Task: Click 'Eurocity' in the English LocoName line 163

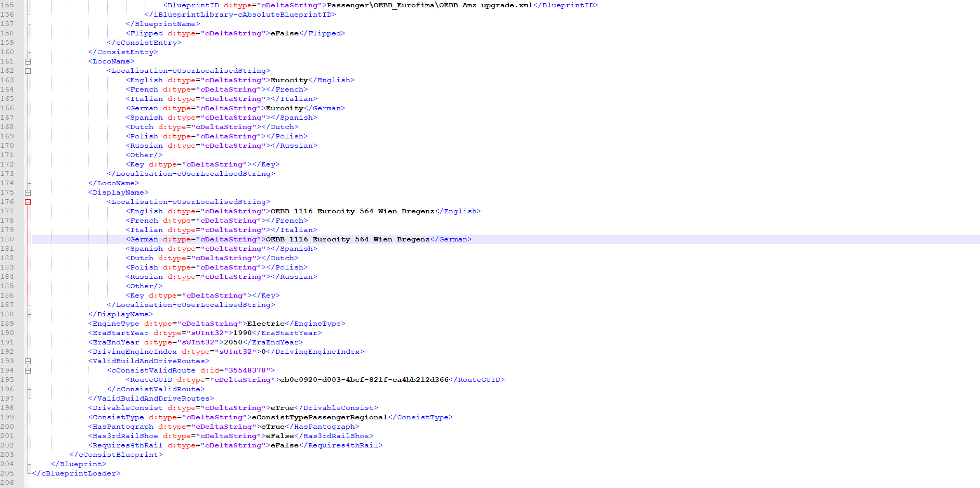Action: point(289,80)
